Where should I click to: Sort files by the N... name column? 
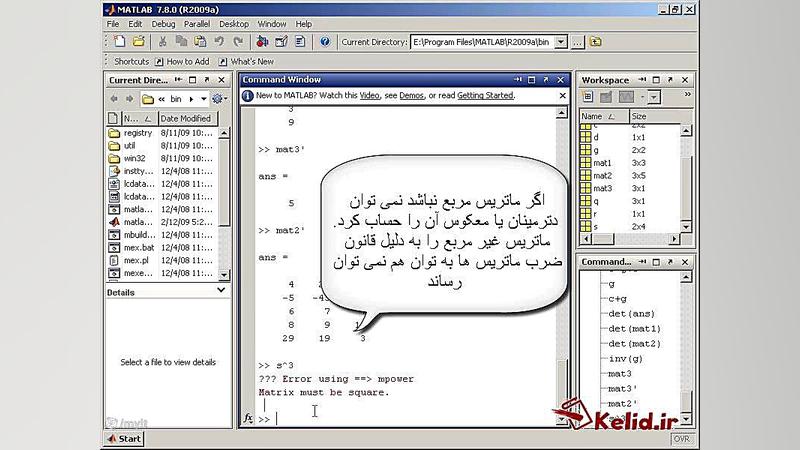[139, 118]
